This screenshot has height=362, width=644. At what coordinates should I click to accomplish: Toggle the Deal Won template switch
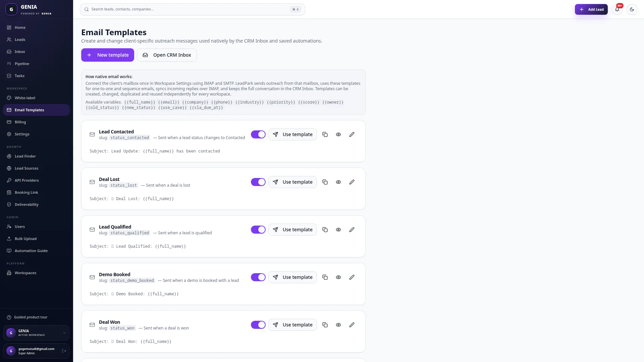258,325
